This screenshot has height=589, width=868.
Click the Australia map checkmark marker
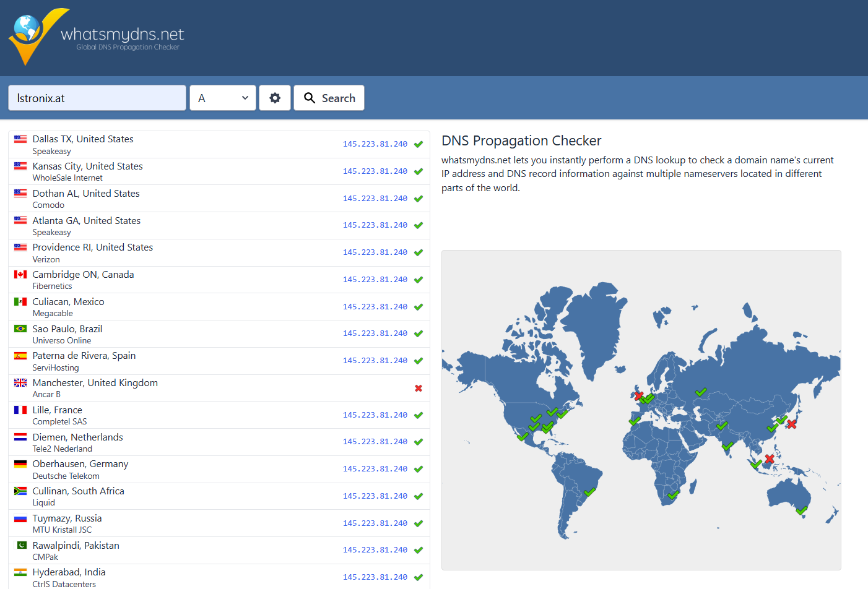(x=802, y=510)
